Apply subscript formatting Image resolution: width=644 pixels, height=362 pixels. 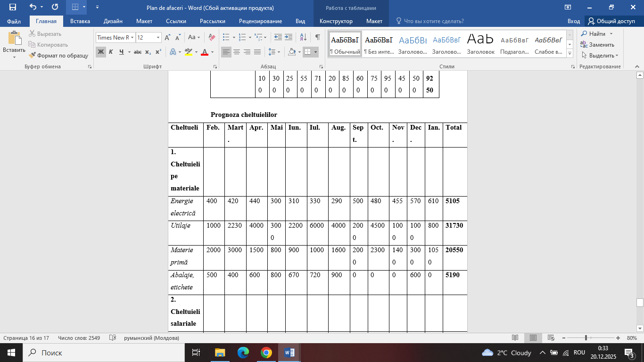tap(148, 52)
